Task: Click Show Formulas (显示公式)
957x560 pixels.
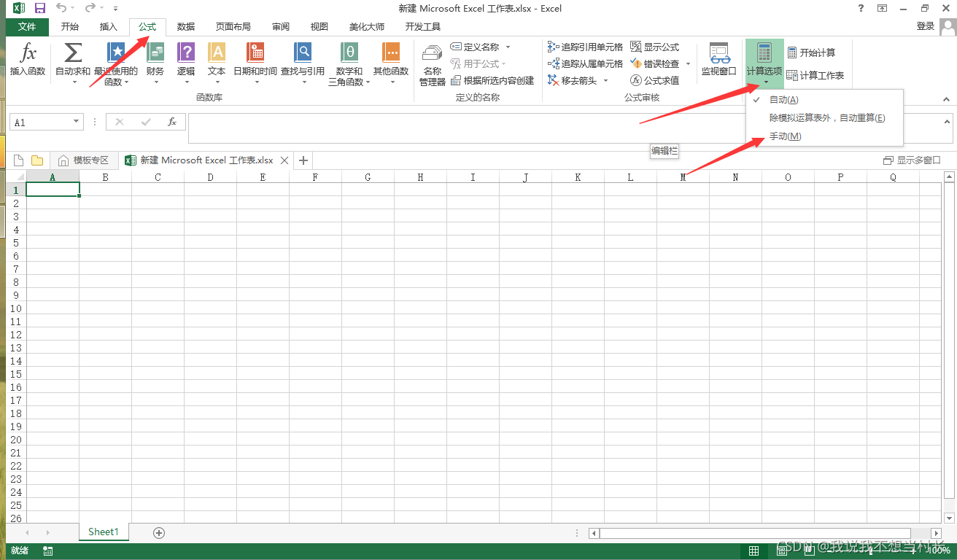Action: [x=654, y=47]
